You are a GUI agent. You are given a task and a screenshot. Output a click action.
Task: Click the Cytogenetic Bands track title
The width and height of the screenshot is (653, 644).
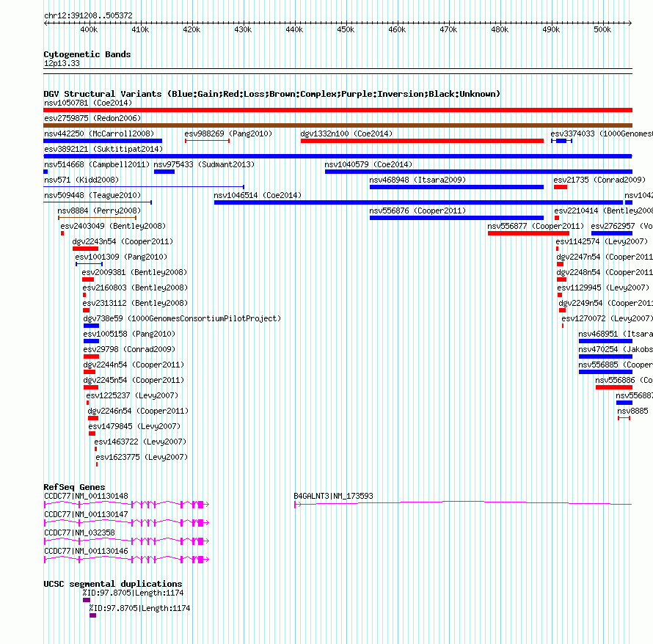tap(87, 54)
